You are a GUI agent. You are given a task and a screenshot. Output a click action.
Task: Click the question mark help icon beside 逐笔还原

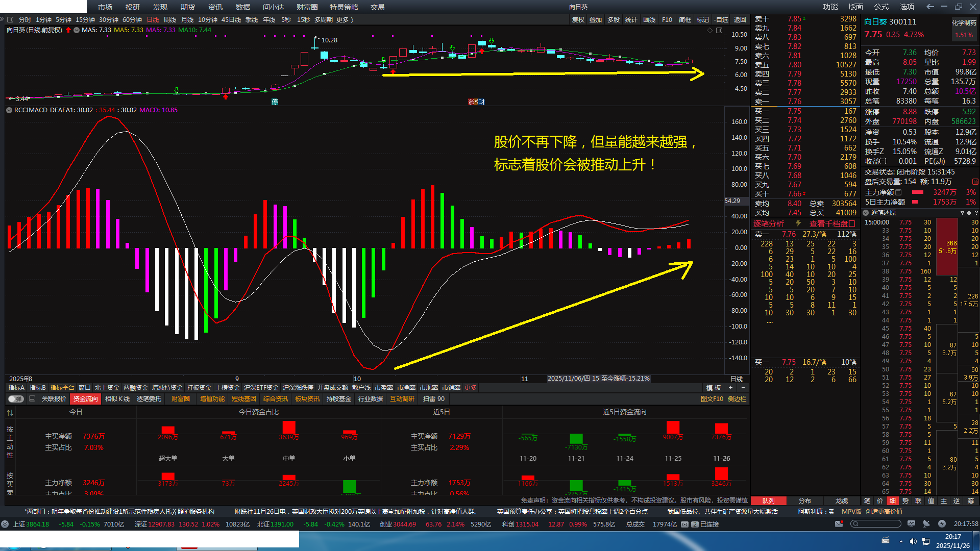pyautogui.click(x=976, y=213)
